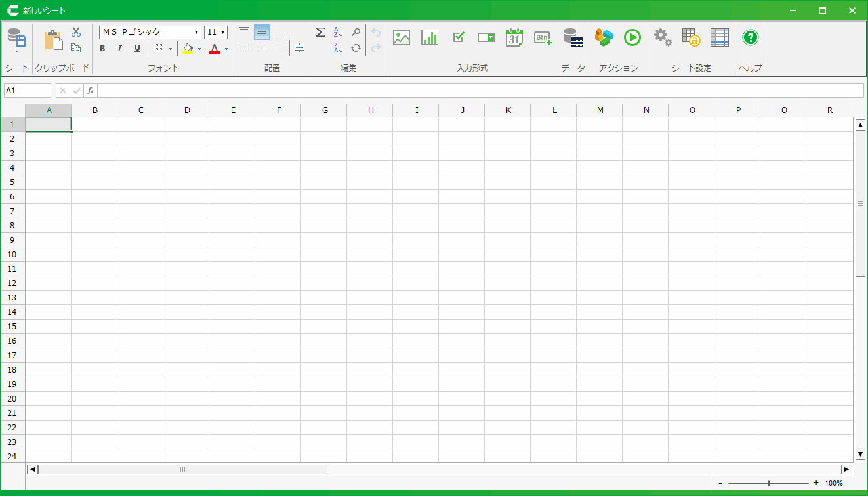Click the AutoSum sigma icon
This screenshot has height=496, width=868.
pyautogui.click(x=320, y=32)
